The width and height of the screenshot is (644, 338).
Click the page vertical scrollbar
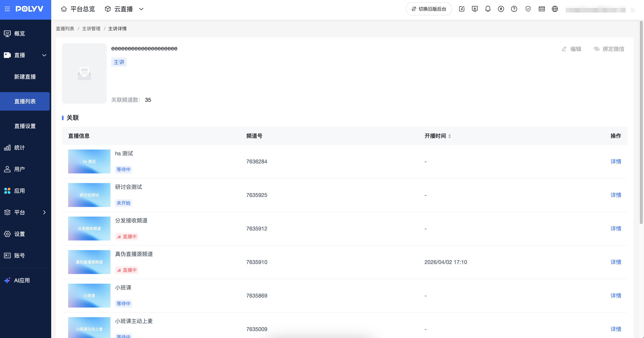tap(641, 123)
